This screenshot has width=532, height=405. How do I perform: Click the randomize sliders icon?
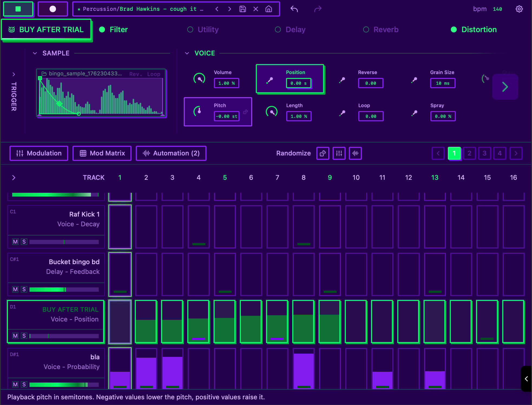tap(339, 153)
